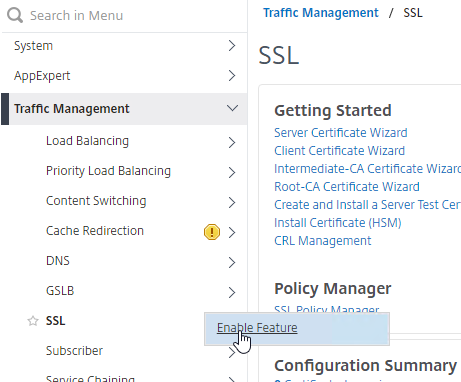Expand the AppExpert chevron
The height and width of the screenshot is (382, 461).
(232, 76)
